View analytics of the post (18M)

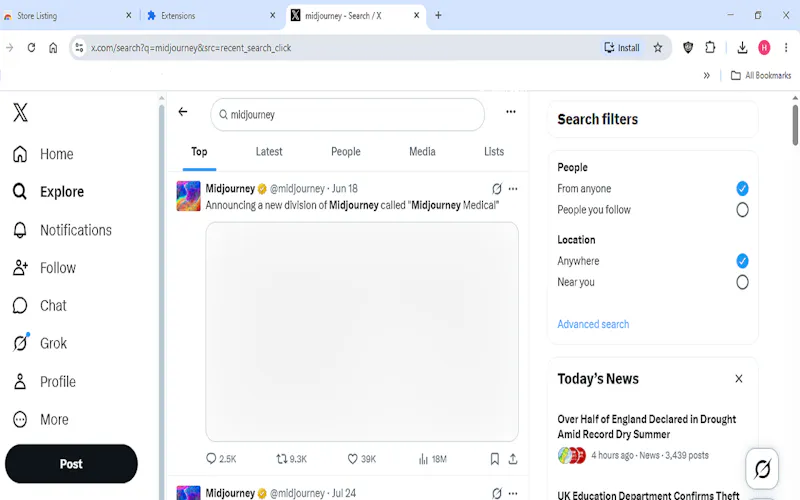coord(432,459)
